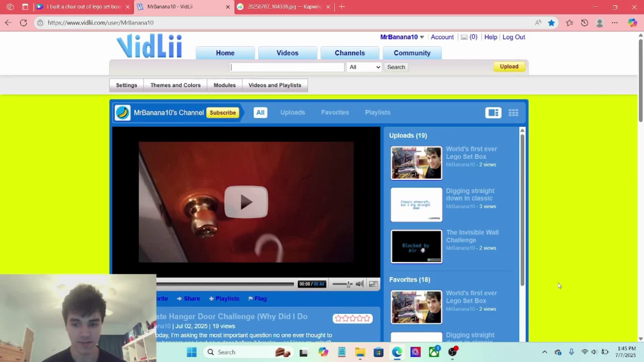The height and width of the screenshot is (362, 644).
Task: Select the Playlists channel filter
Action: [378, 113]
